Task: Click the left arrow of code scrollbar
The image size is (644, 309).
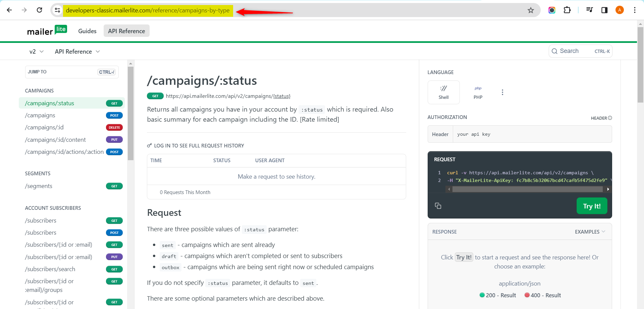Action: 449,189
